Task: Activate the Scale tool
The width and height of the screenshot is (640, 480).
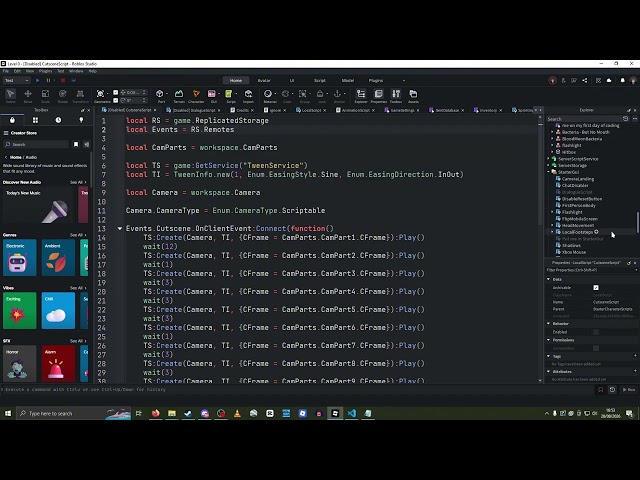Action: pyautogui.click(x=45, y=96)
